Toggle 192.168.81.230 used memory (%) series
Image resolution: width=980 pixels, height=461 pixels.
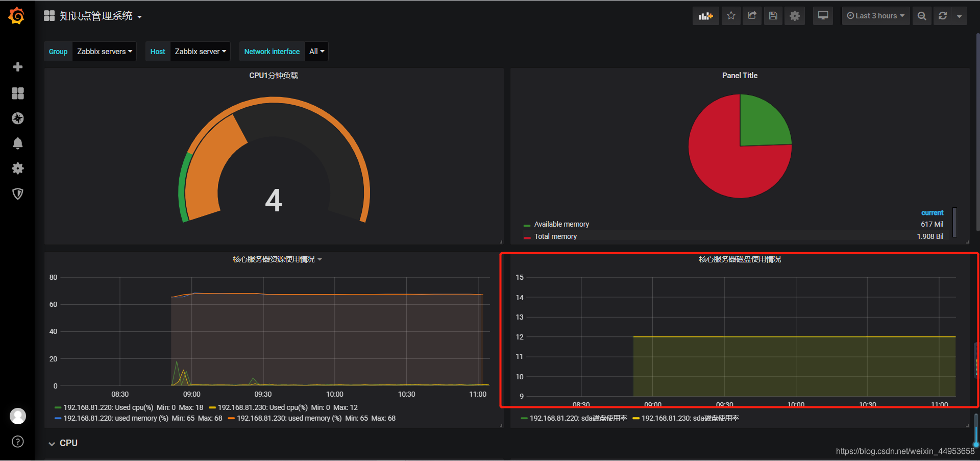point(289,418)
